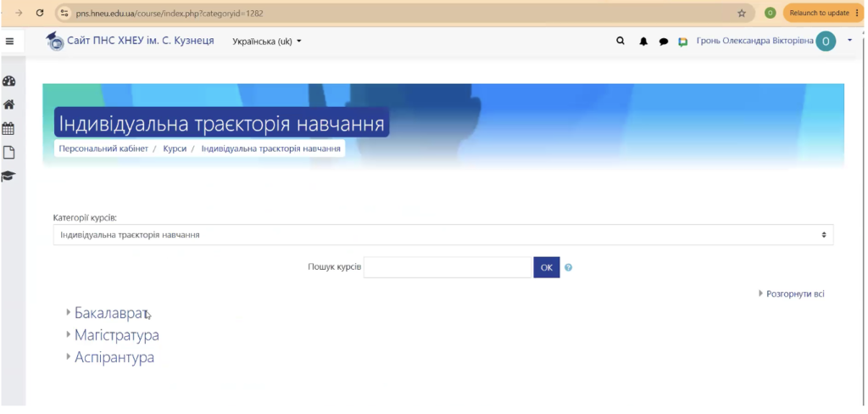868x414 pixels.
Task: Click the OK search button
Action: tap(547, 268)
